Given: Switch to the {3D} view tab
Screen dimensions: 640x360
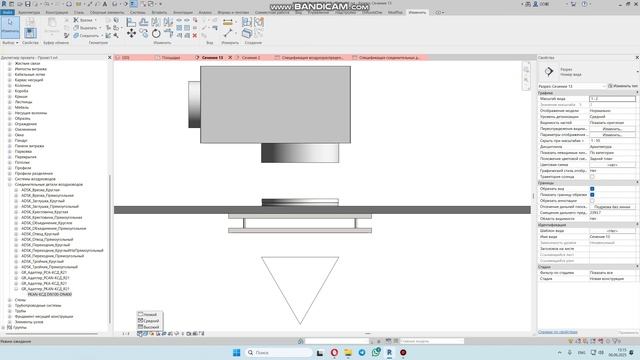Looking at the screenshot, I should tap(126, 58).
